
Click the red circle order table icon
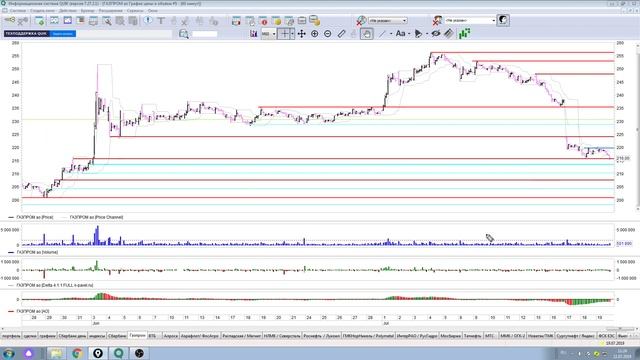pyautogui.click(x=263, y=20)
